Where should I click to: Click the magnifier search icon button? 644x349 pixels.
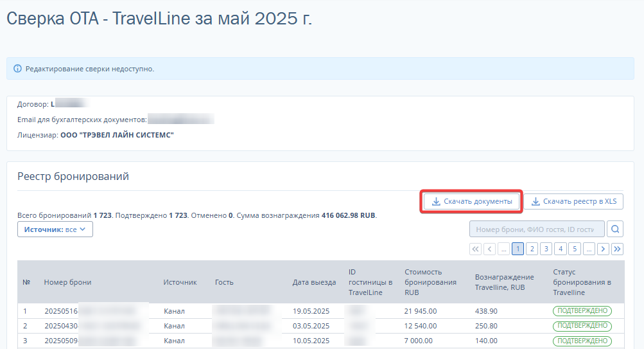coord(615,229)
